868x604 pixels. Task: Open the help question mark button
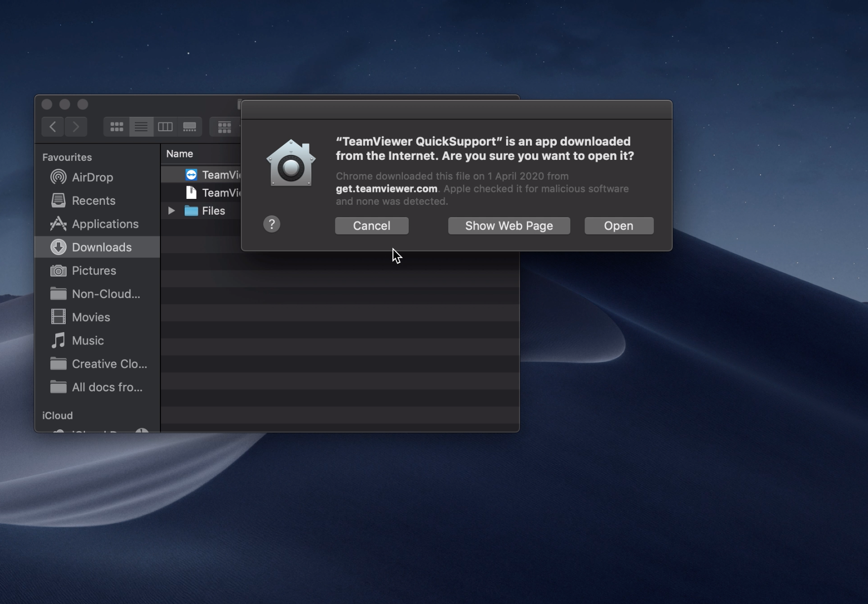(x=272, y=224)
